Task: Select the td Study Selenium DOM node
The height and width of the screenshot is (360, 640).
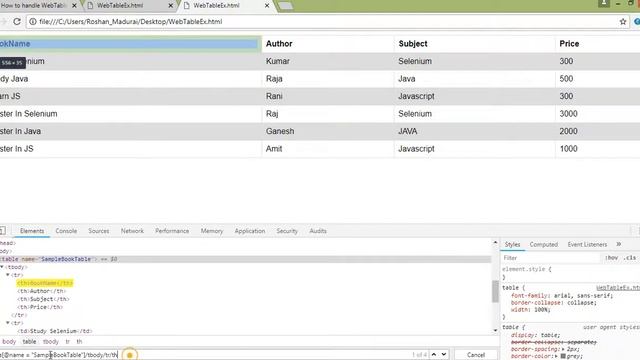Action: coord(54,331)
